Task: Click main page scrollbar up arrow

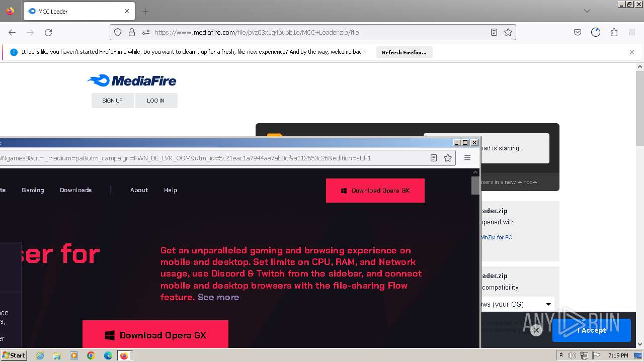Action: (640, 66)
